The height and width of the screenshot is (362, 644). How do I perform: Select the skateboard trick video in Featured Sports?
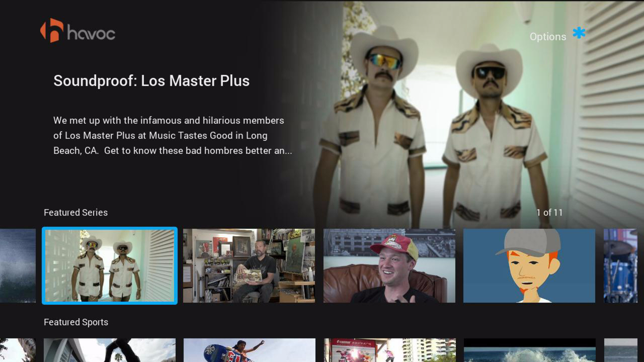(249, 350)
